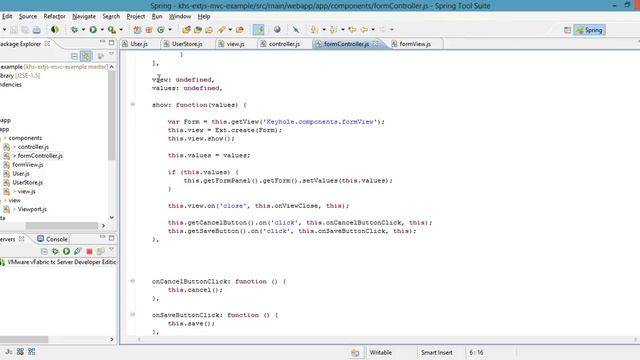
Task: Click the pin editor toolbar icon
Action: point(296,29)
